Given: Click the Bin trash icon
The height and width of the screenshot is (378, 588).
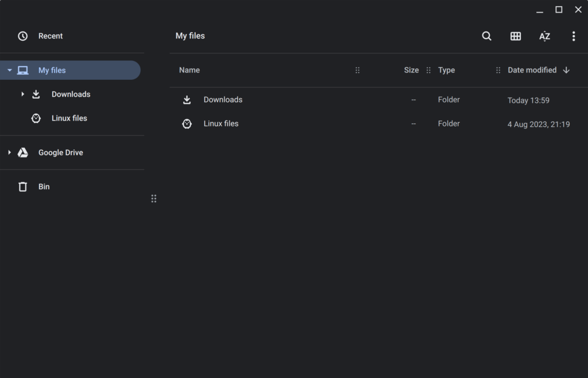Looking at the screenshot, I should coord(23,186).
